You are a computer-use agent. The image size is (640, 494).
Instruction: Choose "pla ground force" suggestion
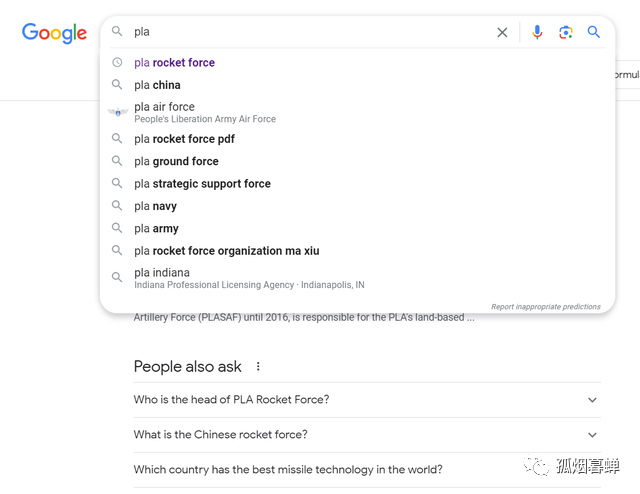point(176,161)
